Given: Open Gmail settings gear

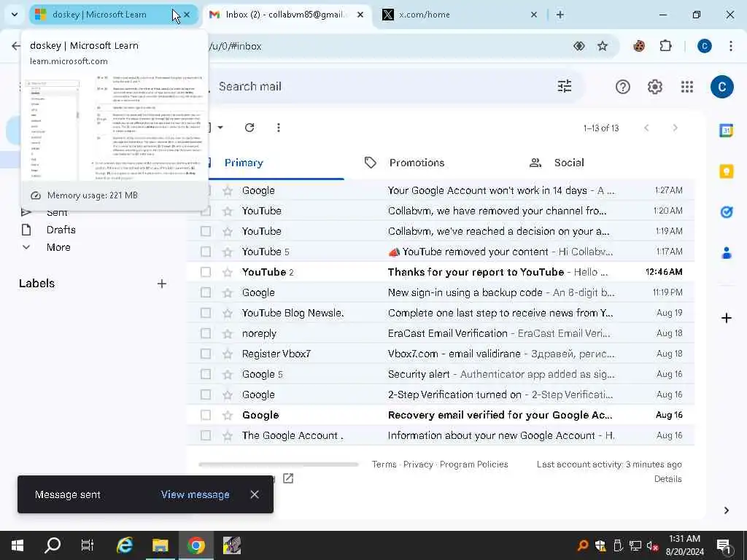Looking at the screenshot, I should (x=654, y=87).
